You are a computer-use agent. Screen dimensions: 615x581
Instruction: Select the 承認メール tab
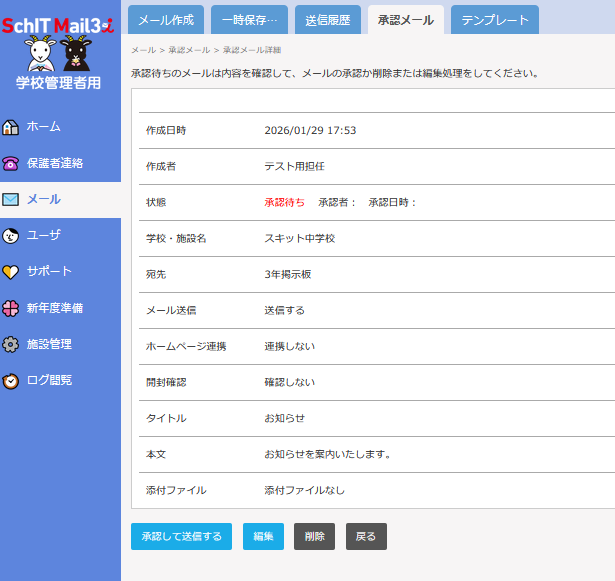click(405, 20)
